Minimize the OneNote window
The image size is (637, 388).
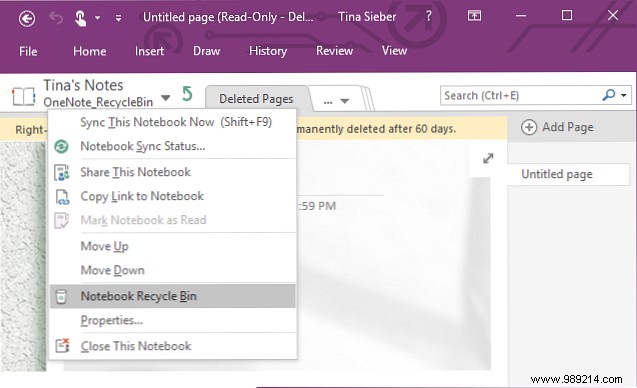click(x=521, y=16)
